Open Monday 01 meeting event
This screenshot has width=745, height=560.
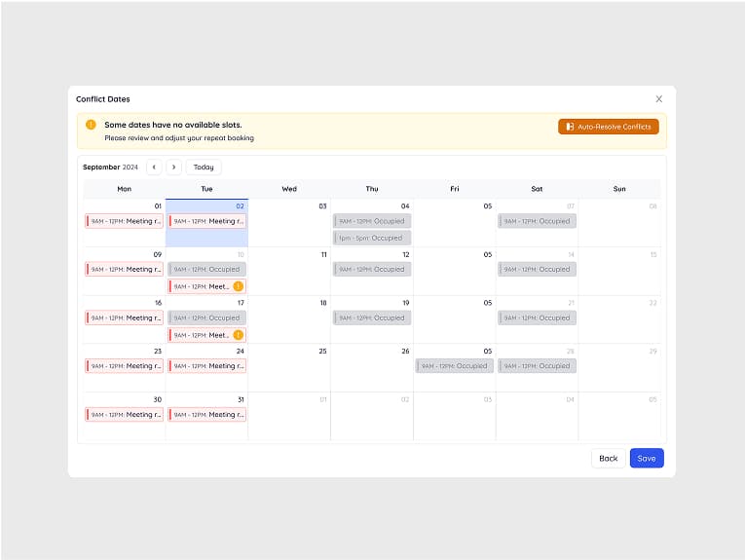pos(124,221)
